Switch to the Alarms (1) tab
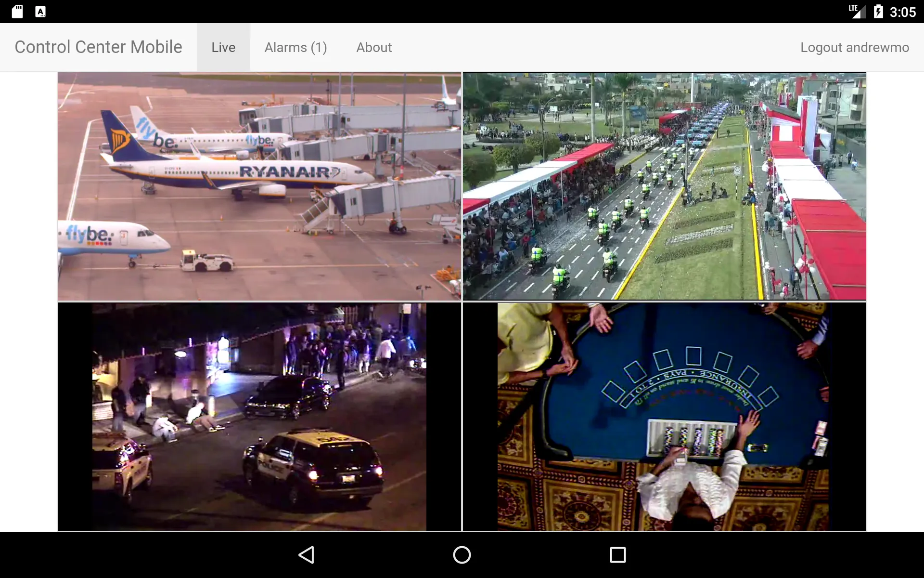Viewport: 924px width, 578px height. click(x=295, y=47)
